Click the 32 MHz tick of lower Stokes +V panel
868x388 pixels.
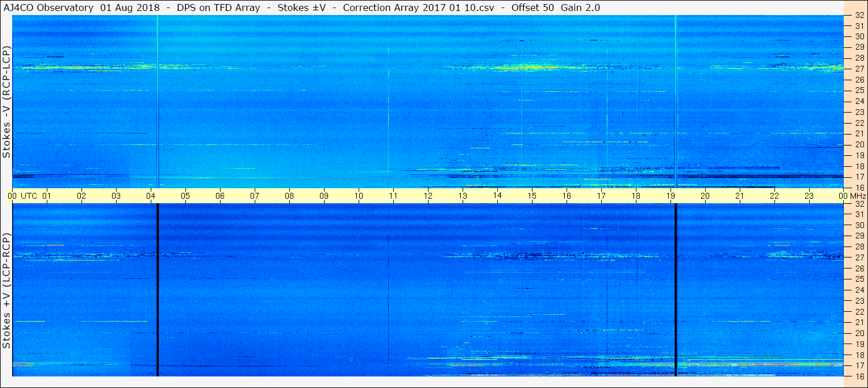[x=859, y=204]
